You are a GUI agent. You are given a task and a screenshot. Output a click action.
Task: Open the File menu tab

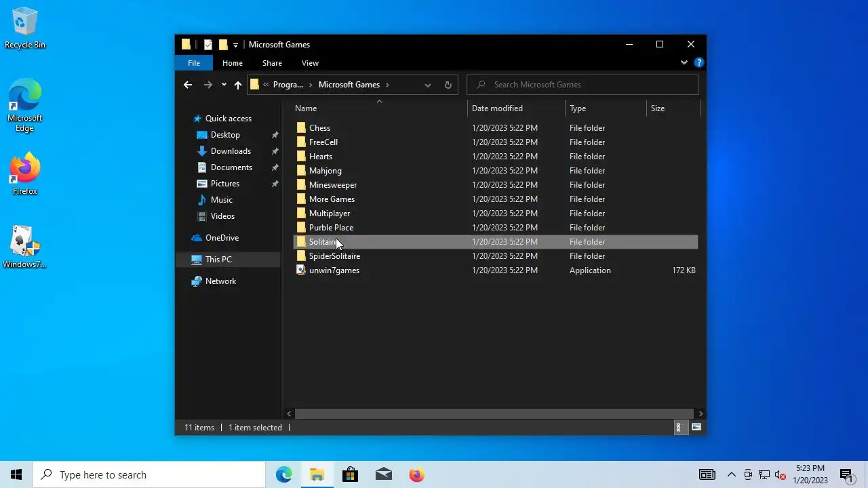click(x=194, y=63)
